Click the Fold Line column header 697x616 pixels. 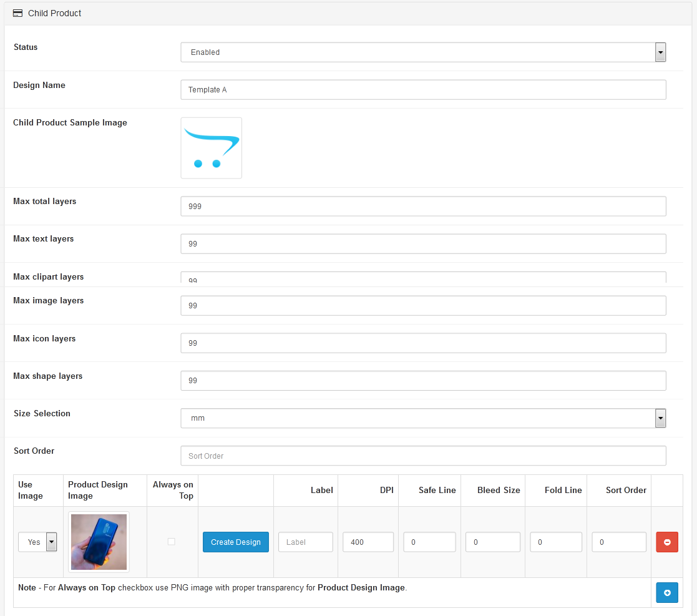click(563, 490)
